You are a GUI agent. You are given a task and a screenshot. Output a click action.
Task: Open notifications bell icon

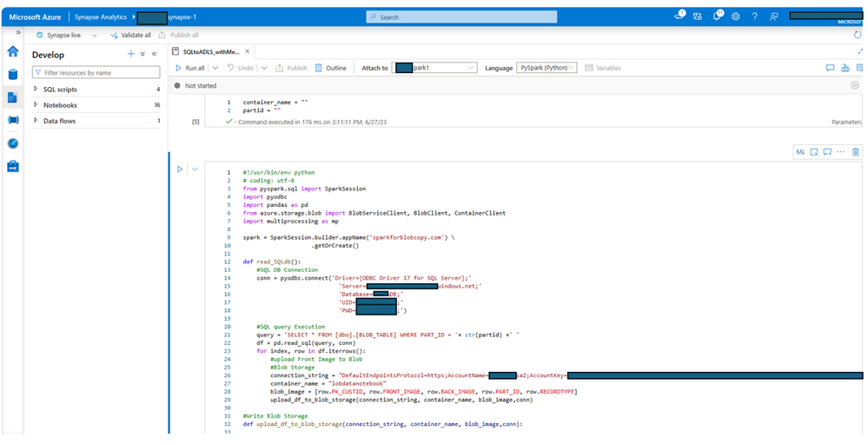pyautogui.click(x=717, y=16)
